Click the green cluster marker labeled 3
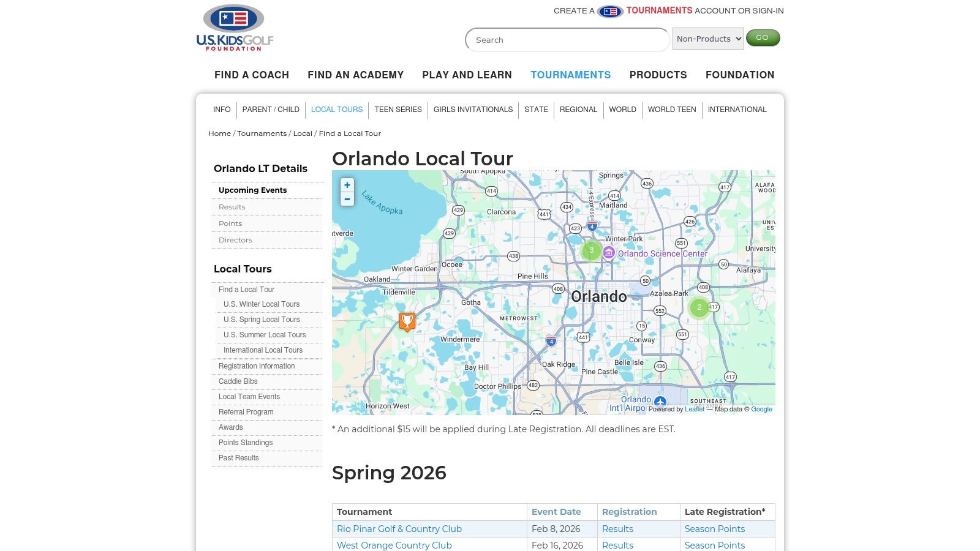 pyautogui.click(x=591, y=250)
